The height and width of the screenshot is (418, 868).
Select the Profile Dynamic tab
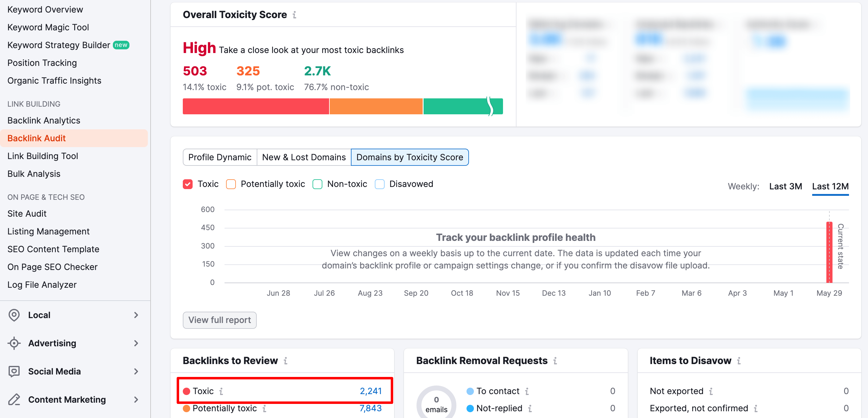(220, 157)
